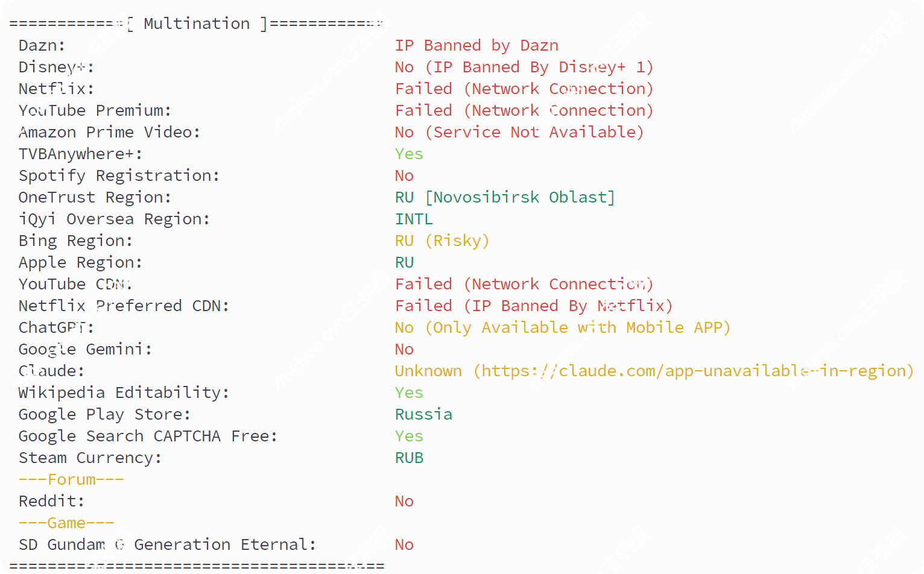Click the Steam Currency RUB value
The image size is (924, 574).
pos(409,458)
